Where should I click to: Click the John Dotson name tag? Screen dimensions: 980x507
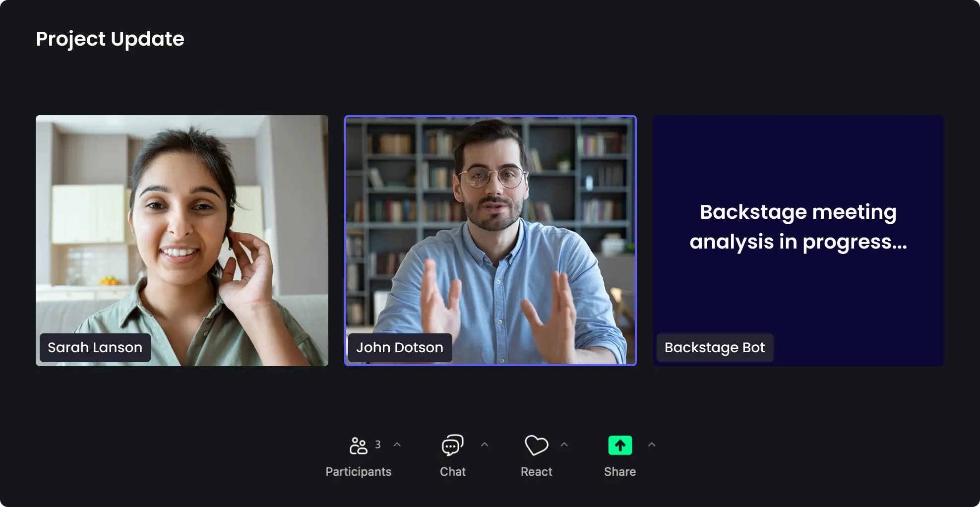click(x=400, y=348)
